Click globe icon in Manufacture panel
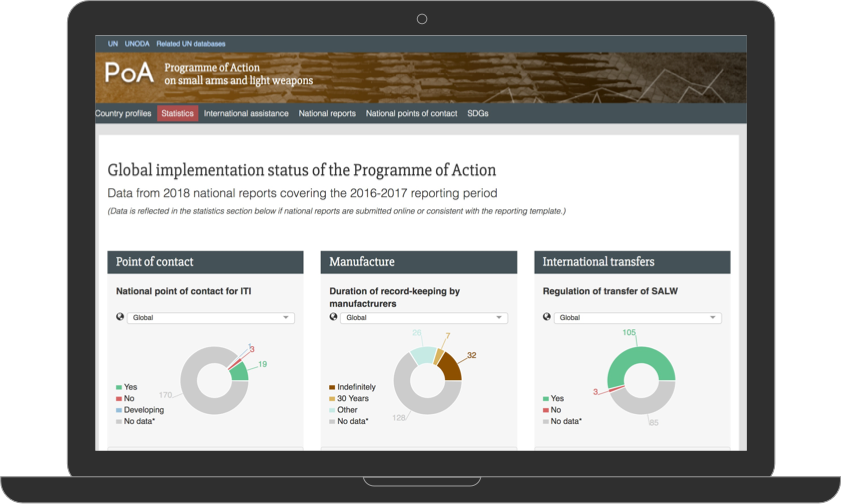This screenshot has height=504, width=841. [x=334, y=317]
